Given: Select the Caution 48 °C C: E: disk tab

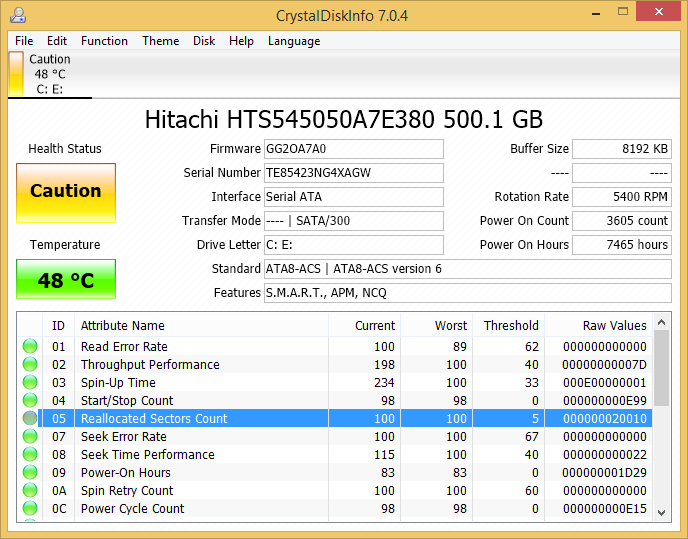Looking at the screenshot, I should click(50, 74).
